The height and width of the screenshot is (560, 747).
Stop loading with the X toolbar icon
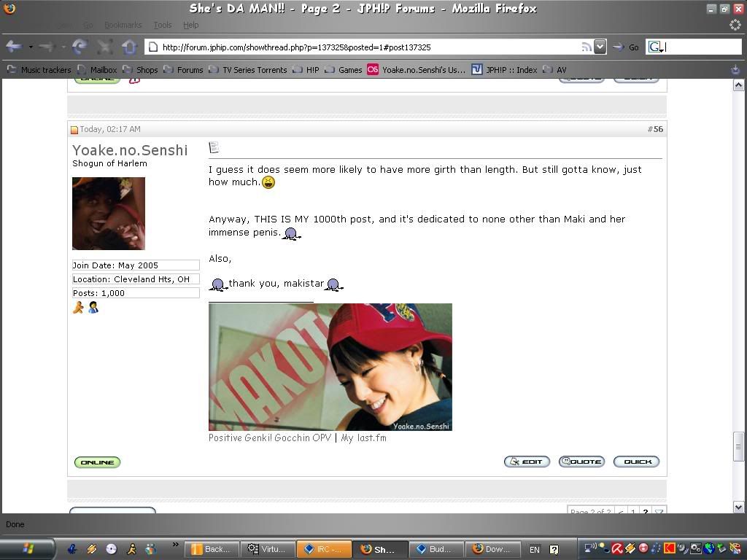point(105,46)
